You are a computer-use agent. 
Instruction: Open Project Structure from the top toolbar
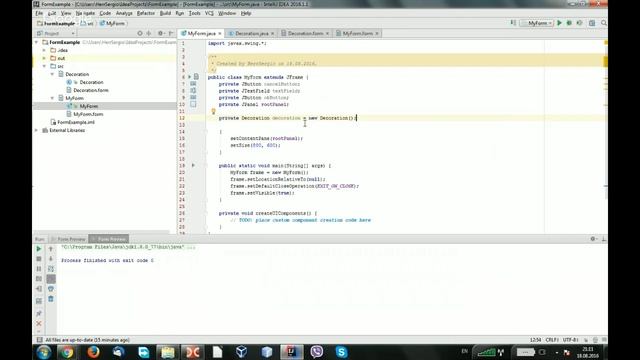coord(592,23)
